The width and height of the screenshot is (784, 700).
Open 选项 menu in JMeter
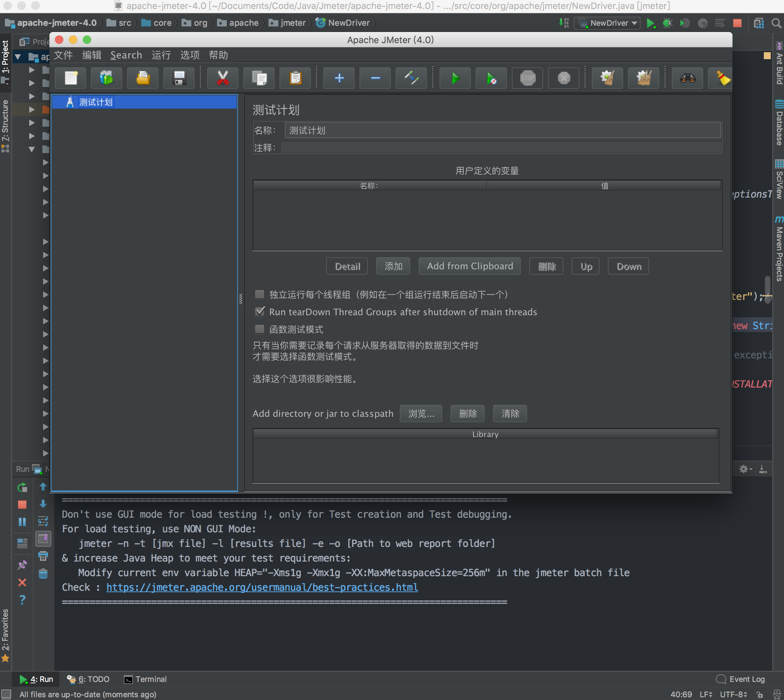[190, 55]
